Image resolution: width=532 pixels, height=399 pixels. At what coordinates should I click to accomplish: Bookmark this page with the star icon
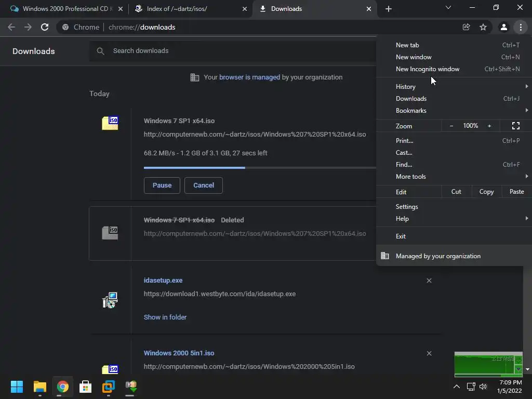point(483,27)
